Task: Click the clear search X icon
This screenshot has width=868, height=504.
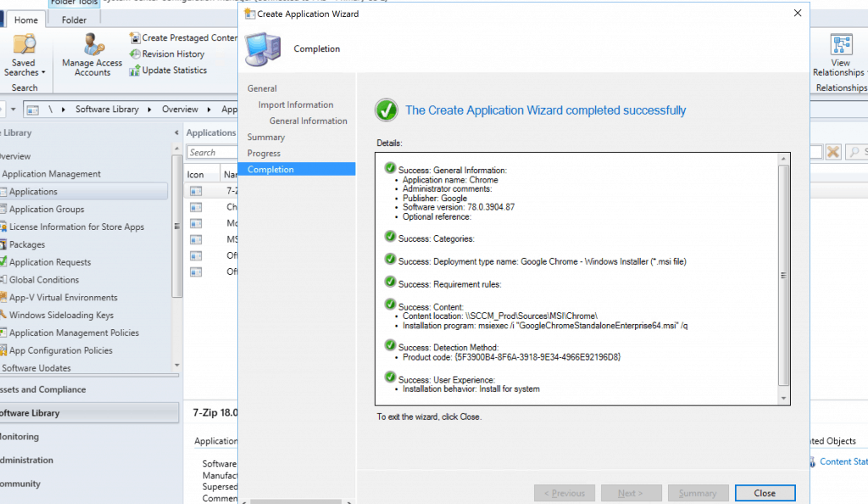Action: tap(832, 152)
